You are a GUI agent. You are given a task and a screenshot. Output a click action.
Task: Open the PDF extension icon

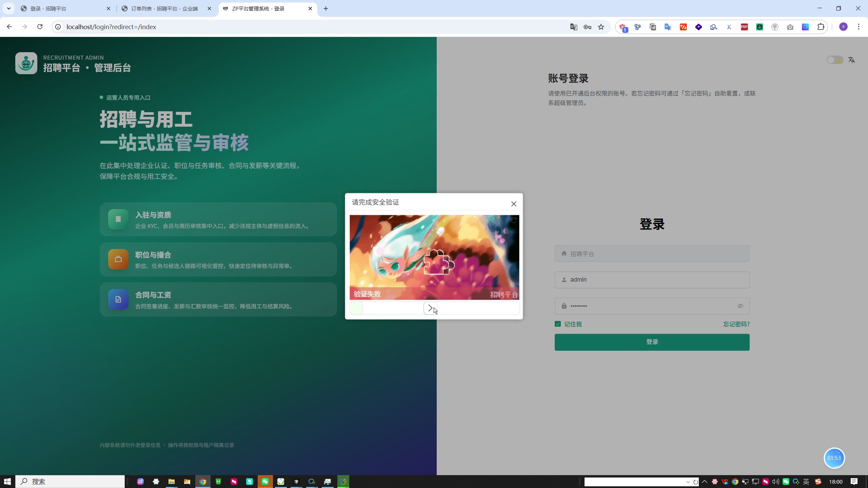[x=744, y=27]
